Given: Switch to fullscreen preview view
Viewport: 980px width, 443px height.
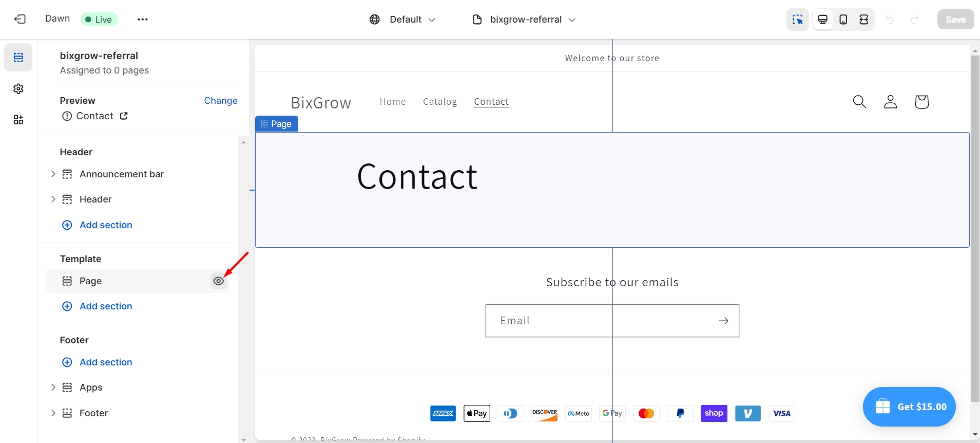Looking at the screenshot, I should (864, 20).
